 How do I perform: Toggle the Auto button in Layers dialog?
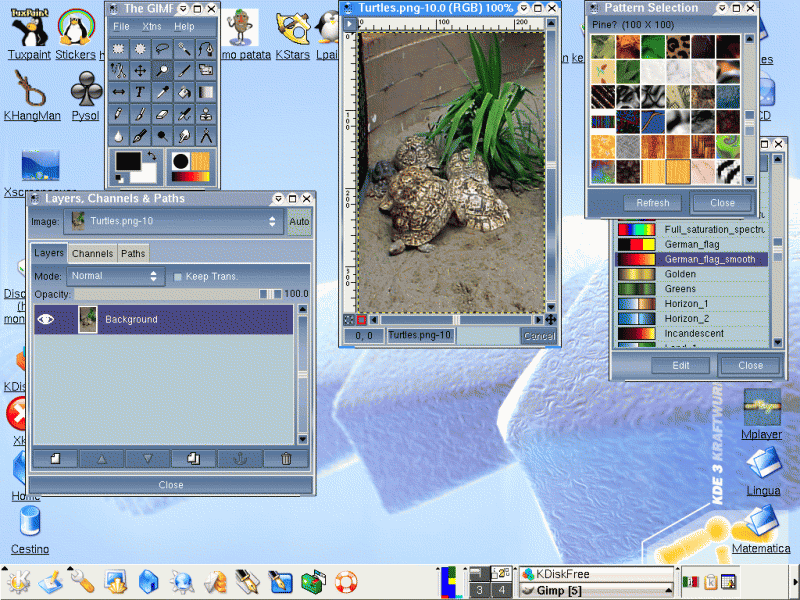pos(299,221)
